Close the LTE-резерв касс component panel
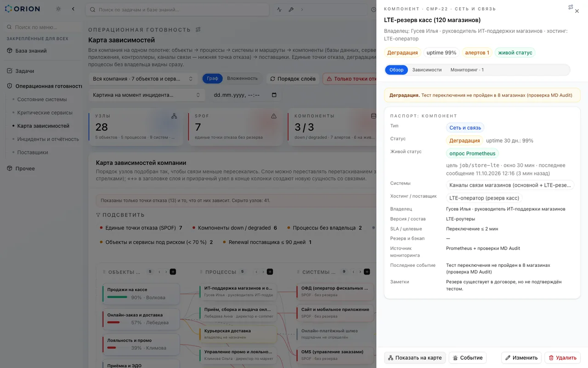 [x=577, y=11]
